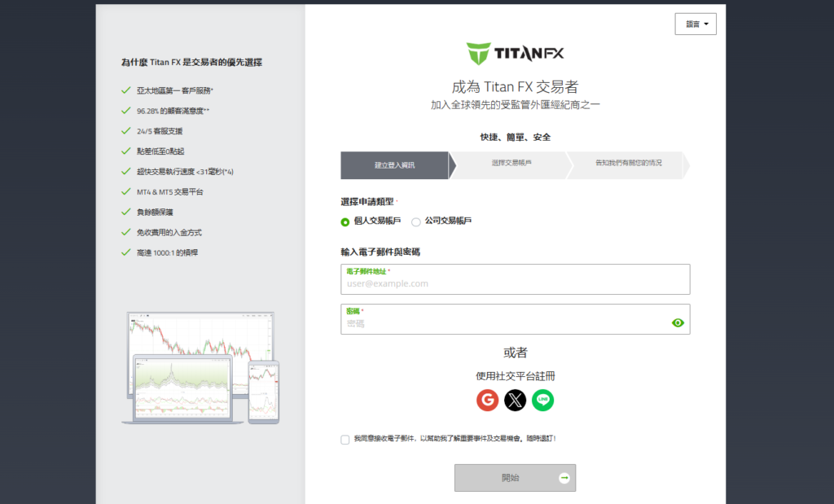
Task: Click the Titan FX logo
Action: [x=515, y=54]
